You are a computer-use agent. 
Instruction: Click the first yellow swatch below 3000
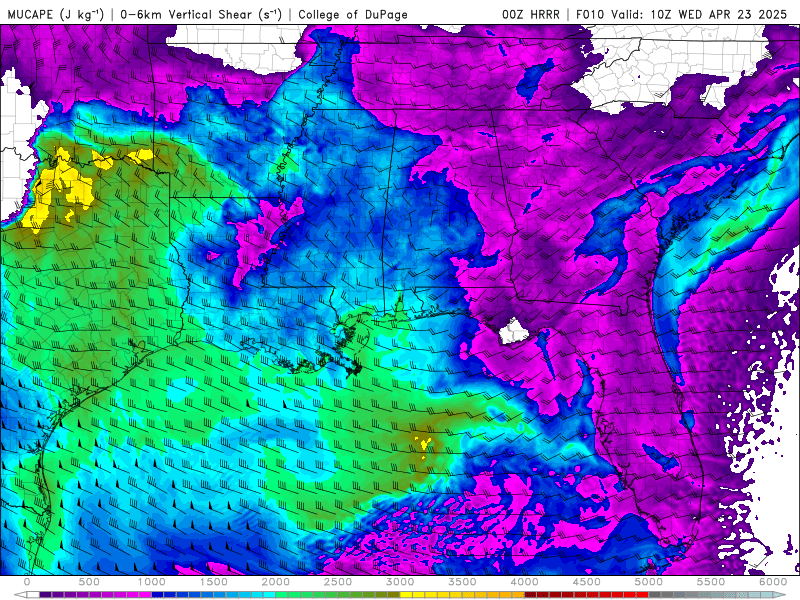click(x=406, y=594)
